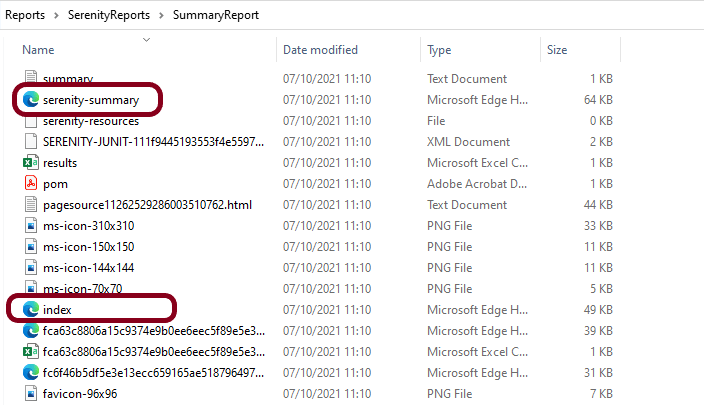Image resolution: width=704 pixels, height=405 pixels.
Task: Sort by the Date modified column
Action: pyautogui.click(x=322, y=50)
